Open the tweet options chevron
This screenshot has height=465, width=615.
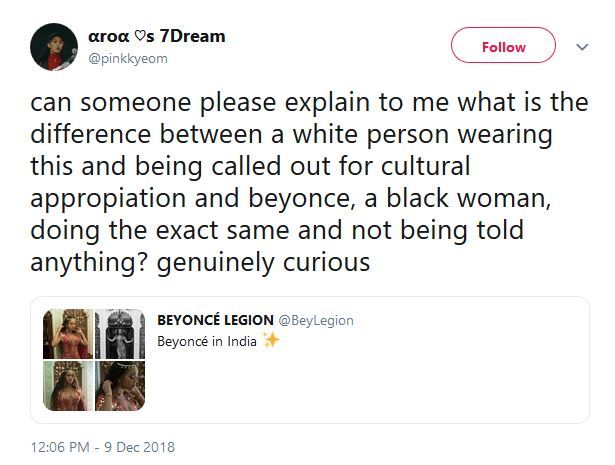tap(583, 46)
